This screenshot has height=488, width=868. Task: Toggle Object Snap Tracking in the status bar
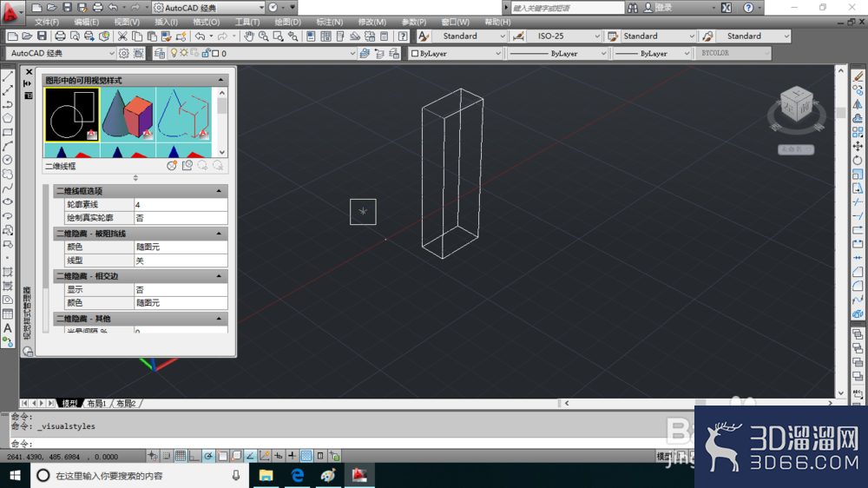coord(250,456)
